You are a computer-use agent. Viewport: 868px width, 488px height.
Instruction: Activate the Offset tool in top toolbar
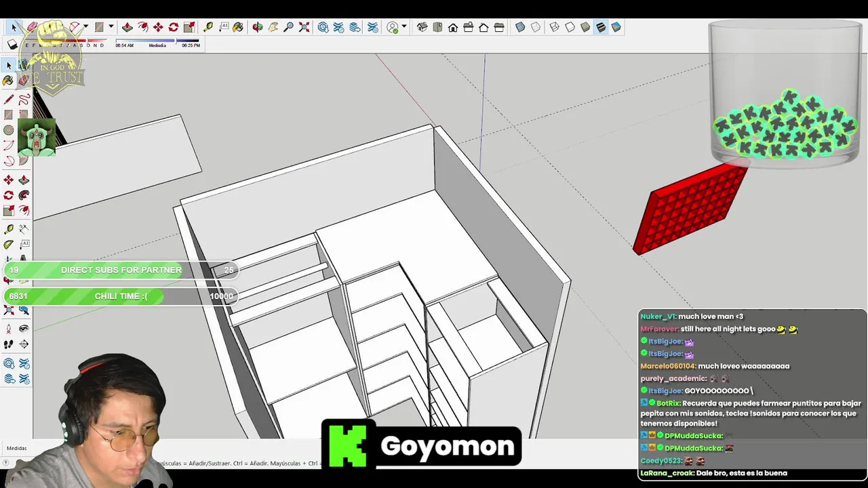coord(142,27)
